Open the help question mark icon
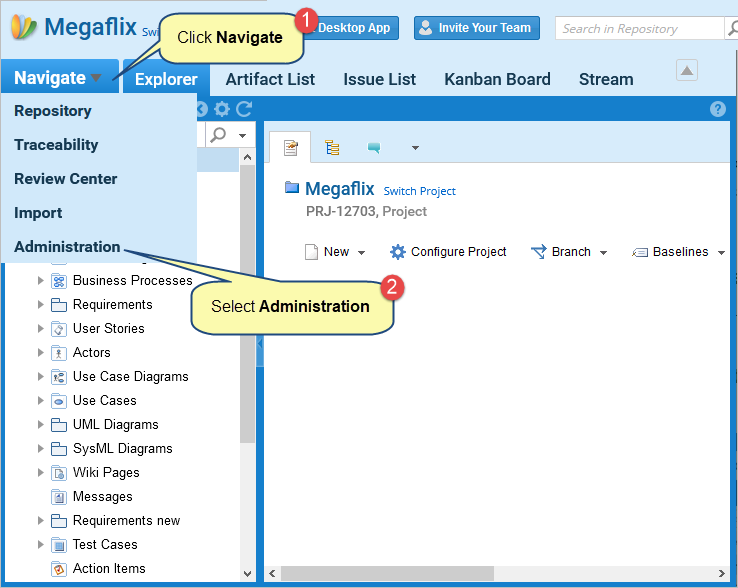 [x=717, y=109]
